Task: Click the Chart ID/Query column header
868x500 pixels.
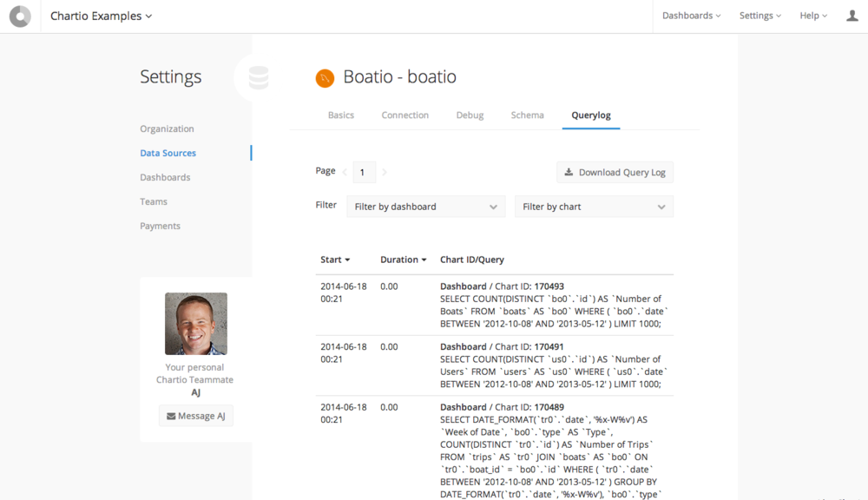Action: tap(472, 260)
